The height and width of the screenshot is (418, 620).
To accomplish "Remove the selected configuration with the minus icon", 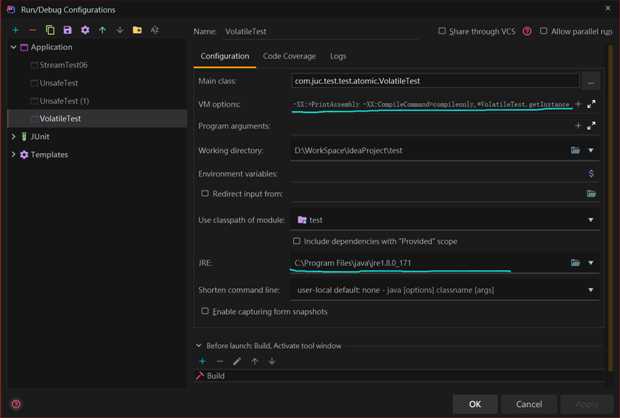I will tap(33, 30).
